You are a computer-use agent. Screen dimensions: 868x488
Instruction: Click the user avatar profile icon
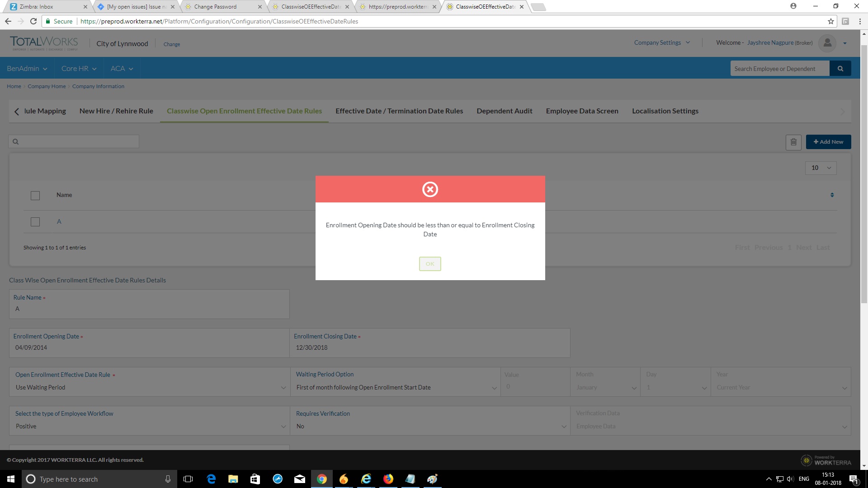pyautogui.click(x=827, y=43)
